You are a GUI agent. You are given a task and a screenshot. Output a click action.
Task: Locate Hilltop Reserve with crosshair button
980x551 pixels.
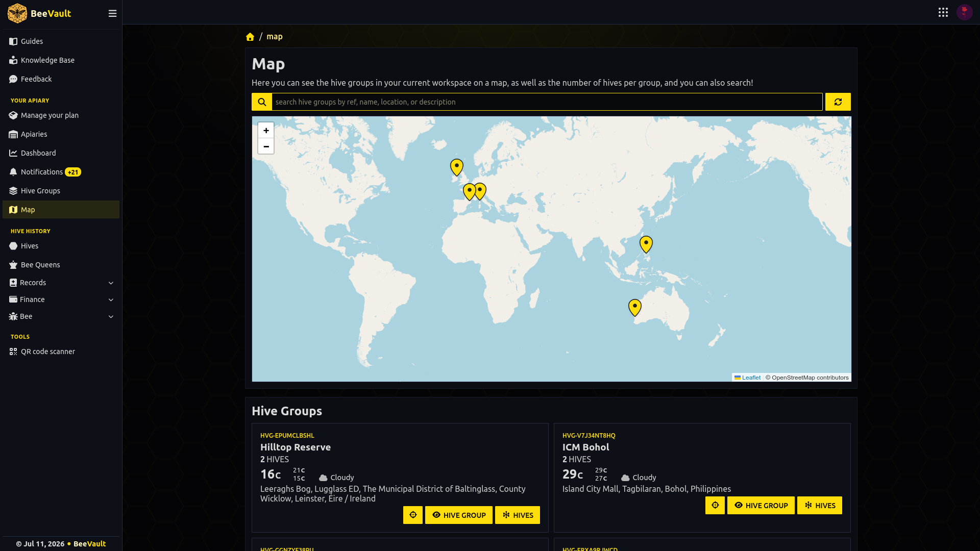(x=413, y=515)
